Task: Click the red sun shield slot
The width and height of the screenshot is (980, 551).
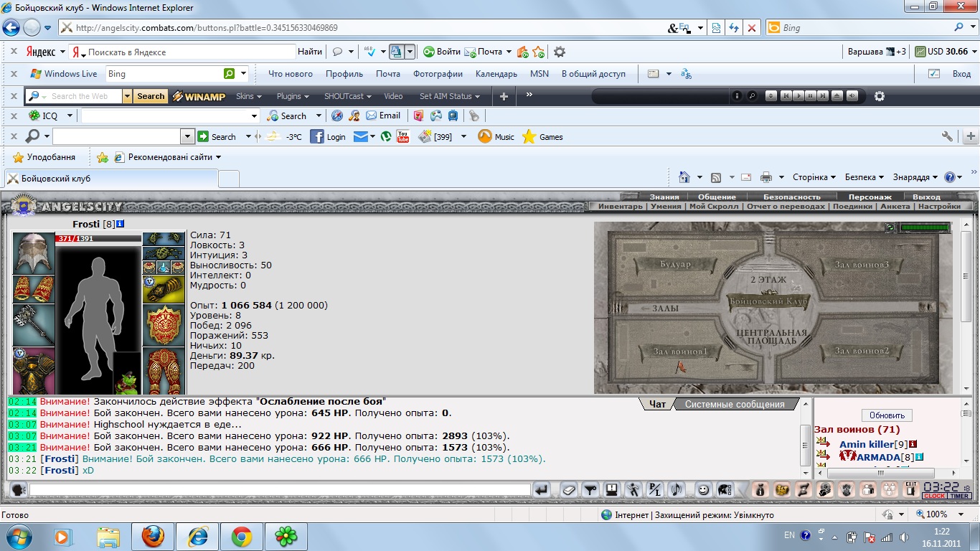Action: tap(164, 325)
